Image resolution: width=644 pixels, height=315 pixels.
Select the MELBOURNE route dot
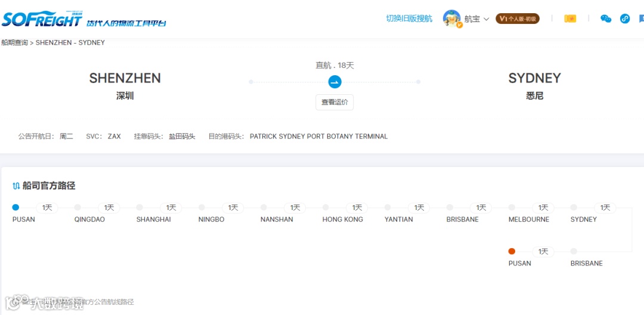512,208
